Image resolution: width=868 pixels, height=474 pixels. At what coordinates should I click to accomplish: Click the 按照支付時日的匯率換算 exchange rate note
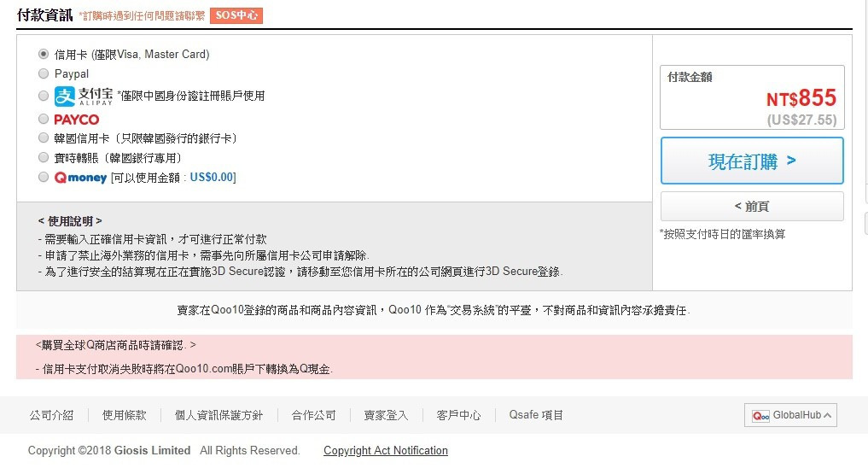(722, 234)
